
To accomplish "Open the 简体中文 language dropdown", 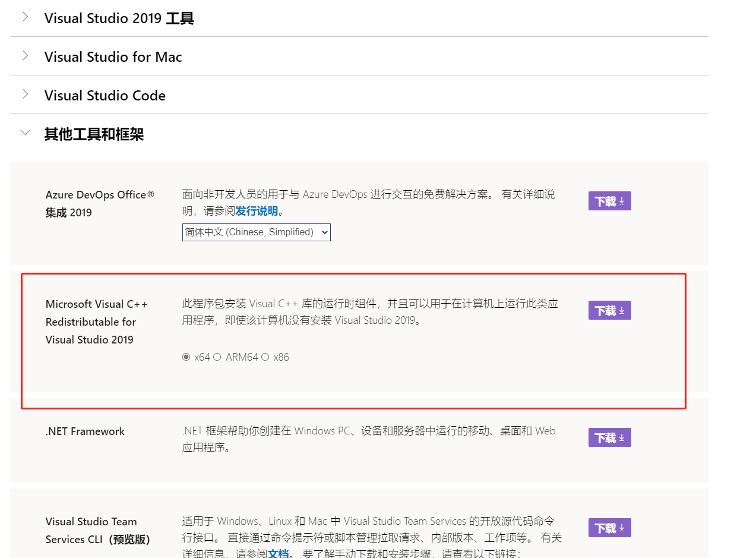I will point(257,232).
